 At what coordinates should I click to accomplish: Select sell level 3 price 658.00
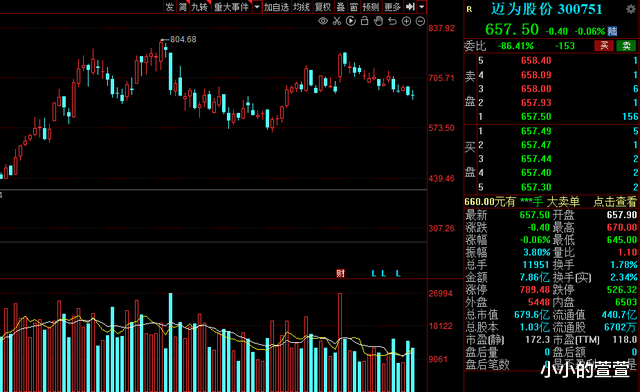click(536, 89)
